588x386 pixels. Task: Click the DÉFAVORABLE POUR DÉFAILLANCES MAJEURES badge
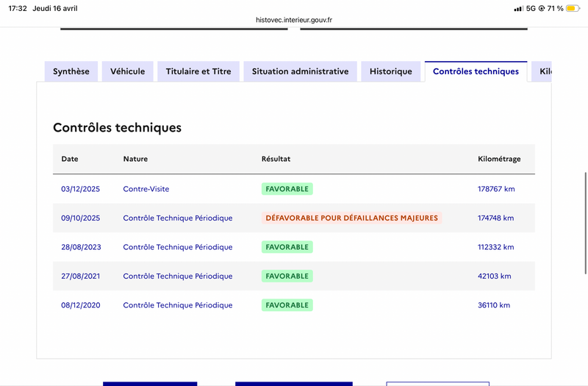tap(352, 218)
